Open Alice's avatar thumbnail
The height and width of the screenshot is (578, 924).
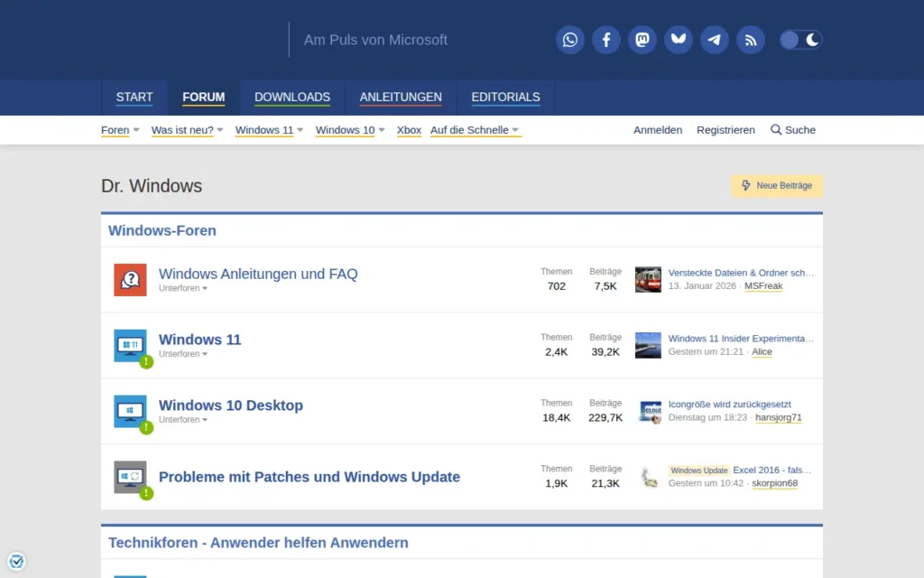[x=648, y=346]
